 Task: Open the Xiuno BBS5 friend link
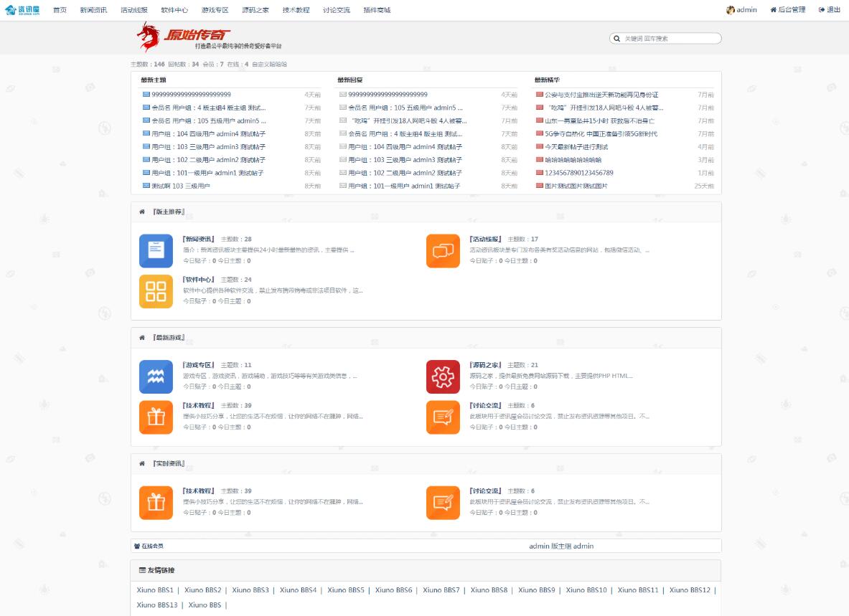pos(345,590)
